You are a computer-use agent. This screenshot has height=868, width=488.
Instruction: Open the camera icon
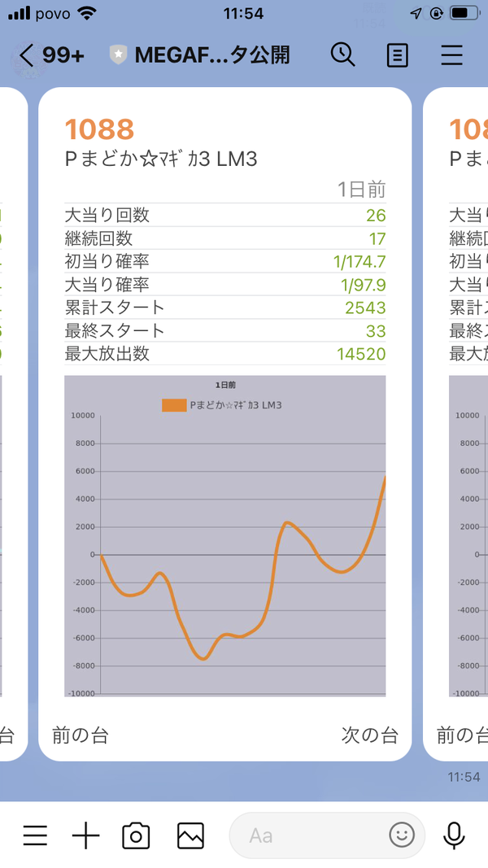(136, 835)
